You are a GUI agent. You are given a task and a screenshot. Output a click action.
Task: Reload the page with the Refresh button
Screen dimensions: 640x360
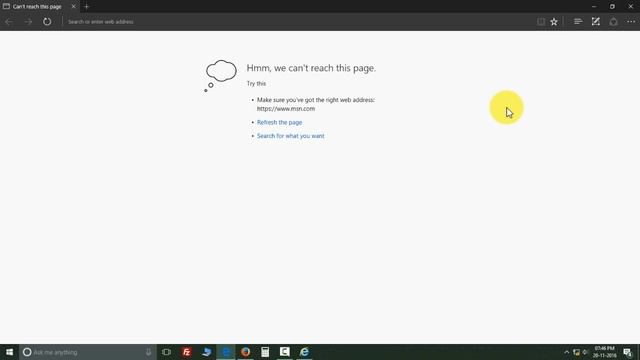click(47, 22)
